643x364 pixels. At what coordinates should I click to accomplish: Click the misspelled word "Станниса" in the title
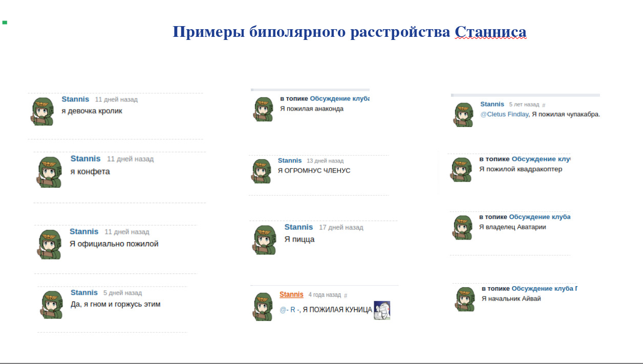coord(490,32)
